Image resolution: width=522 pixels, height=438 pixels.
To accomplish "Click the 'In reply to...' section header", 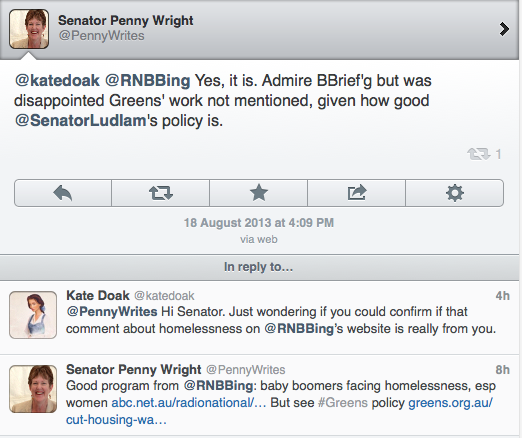I will 259,267.
